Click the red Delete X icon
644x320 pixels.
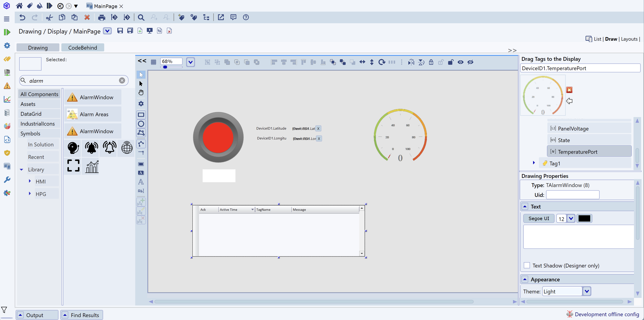[87, 17]
